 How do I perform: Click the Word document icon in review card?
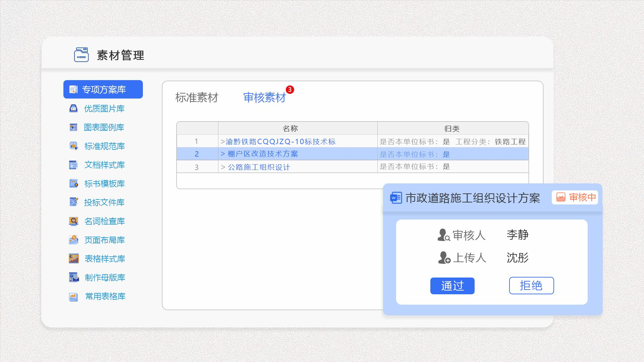pos(396,198)
